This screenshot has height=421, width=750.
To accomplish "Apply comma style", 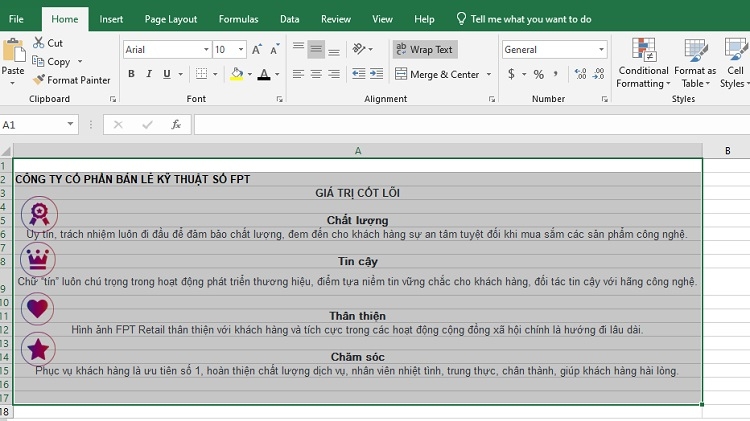I will [x=555, y=74].
